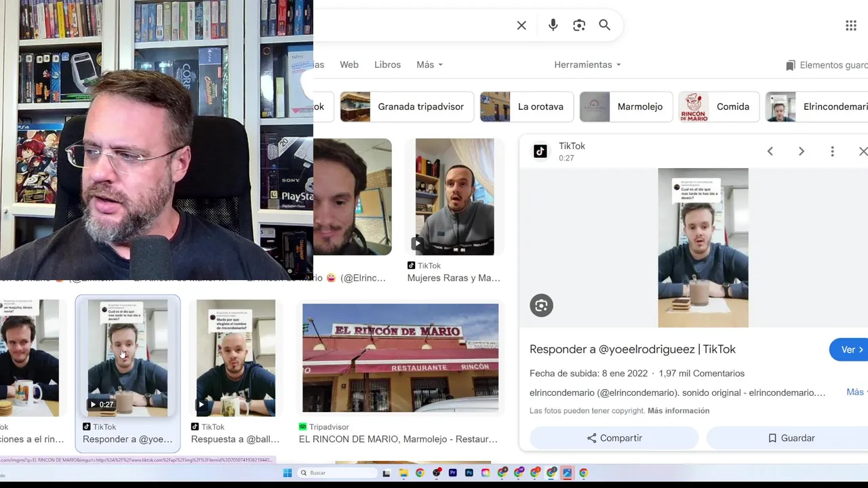The width and height of the screenshot is (868, 488).
Task: Close the image preview panel
Action: (863, 151)
